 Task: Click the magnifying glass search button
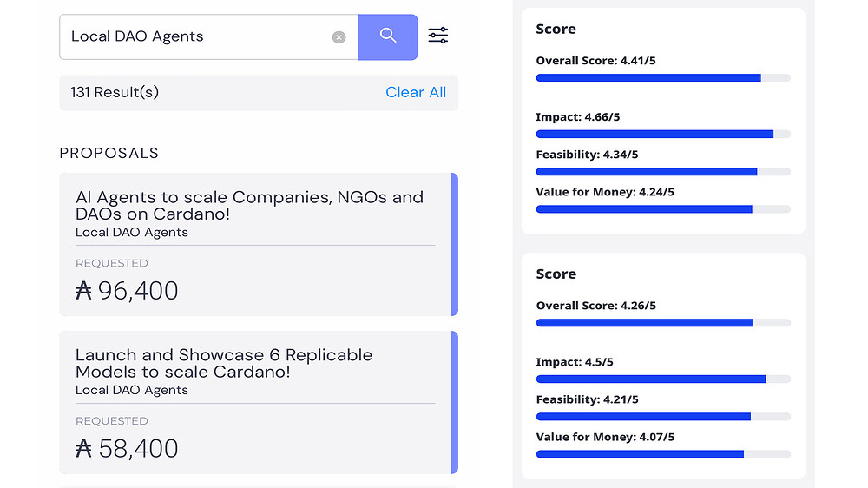pyautogui.click(x=388, y=36)
